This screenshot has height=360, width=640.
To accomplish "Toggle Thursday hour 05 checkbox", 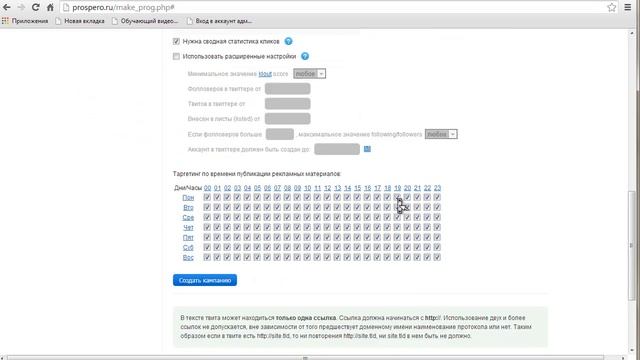I will [x=257, y=227].
